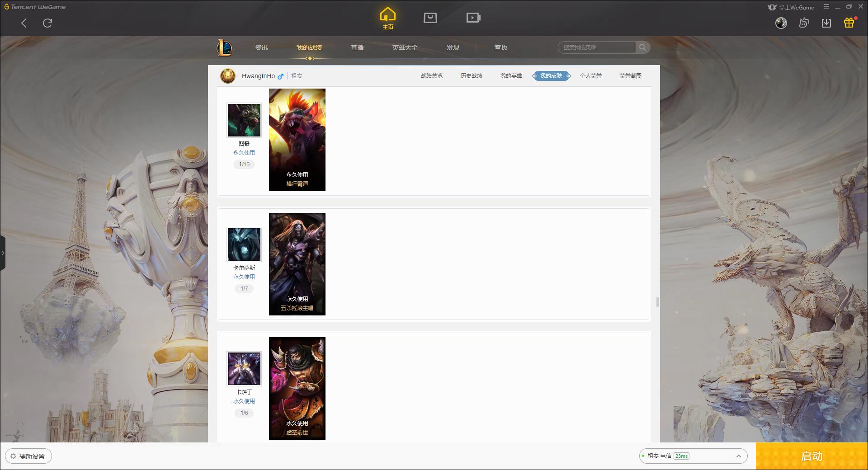The width and height of the screenshot is (868, 470).
Task: Open the friends chat icon in title bar
Action: tap(804, 23)
